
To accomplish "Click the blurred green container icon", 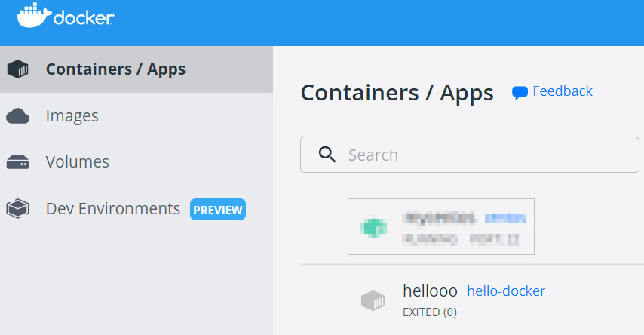I will click(x=373, y=226).
